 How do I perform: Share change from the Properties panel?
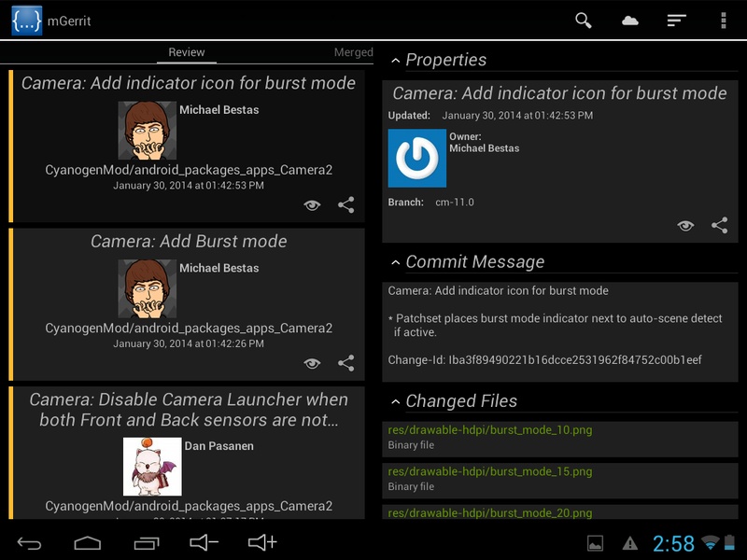[x=719, y=225]
